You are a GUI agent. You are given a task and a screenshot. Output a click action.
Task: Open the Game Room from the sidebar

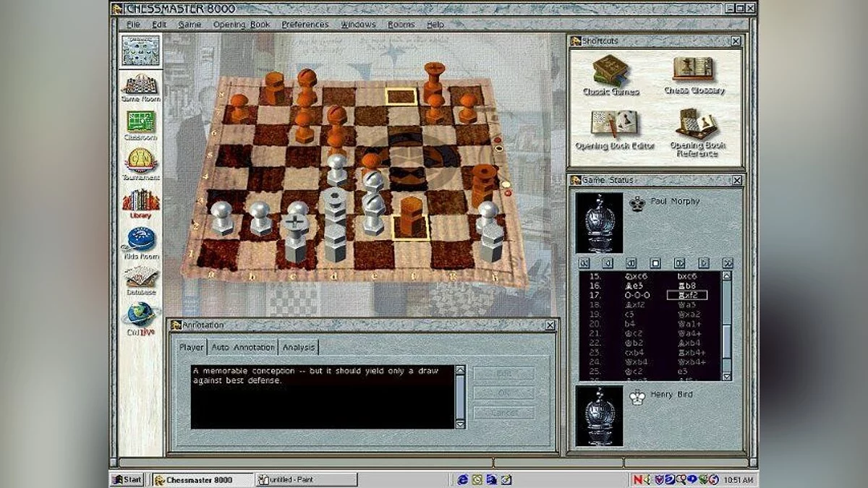click(140, 87)
